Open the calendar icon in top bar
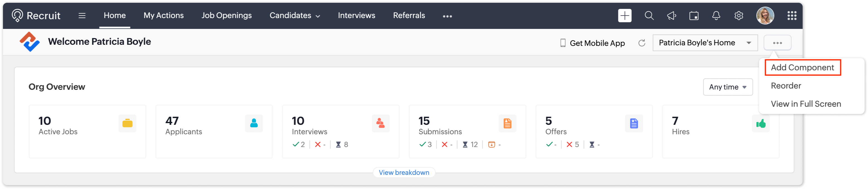Viewport: 868px width, 189px height. [694, 16]
